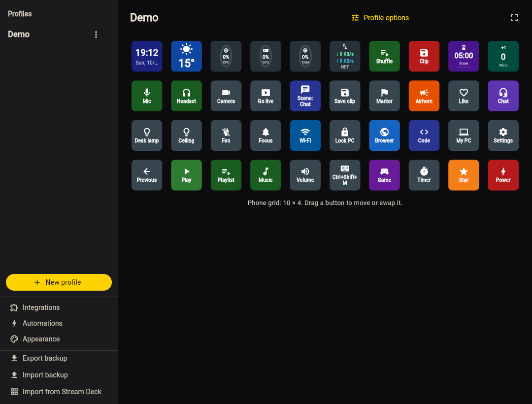
Task: Select the Demo profile in sidebar
Action: [19, 34]
